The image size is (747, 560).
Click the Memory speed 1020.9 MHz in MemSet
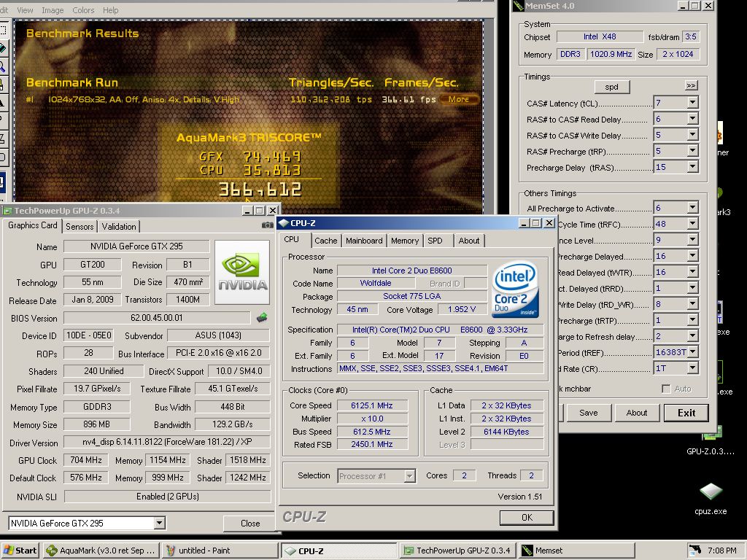click(x=611, y=54)
